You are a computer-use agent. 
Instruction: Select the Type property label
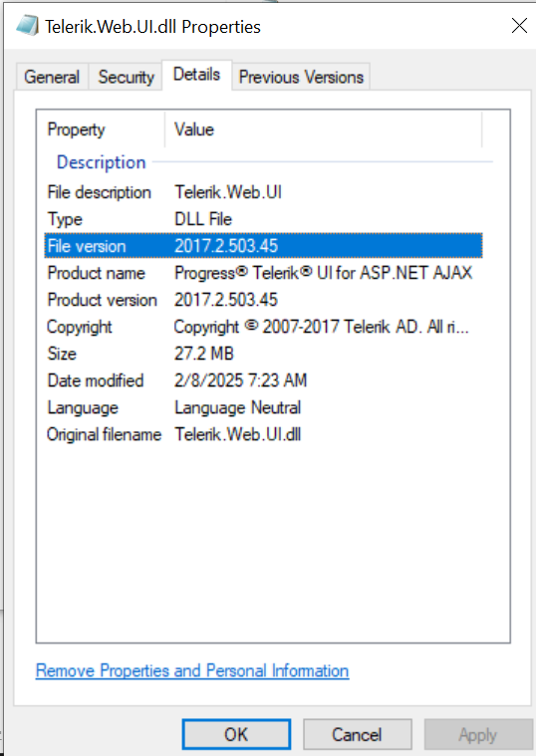tap(65, 219)
